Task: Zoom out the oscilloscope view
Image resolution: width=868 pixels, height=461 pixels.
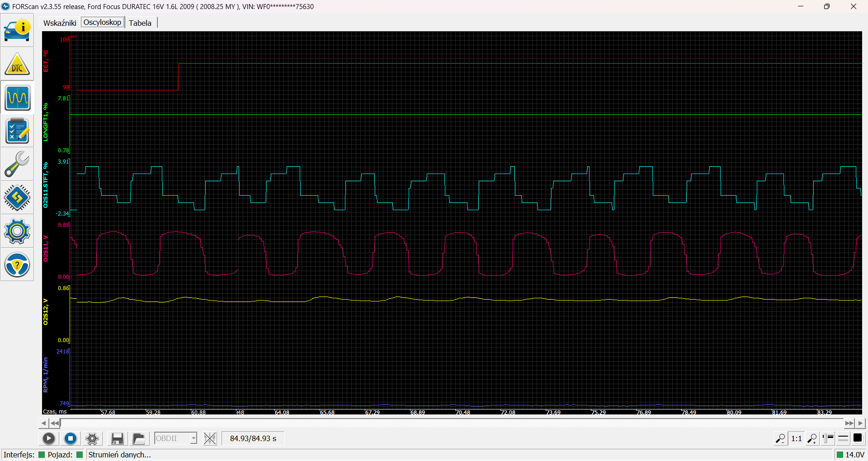Action: click(x=780, y=438)
